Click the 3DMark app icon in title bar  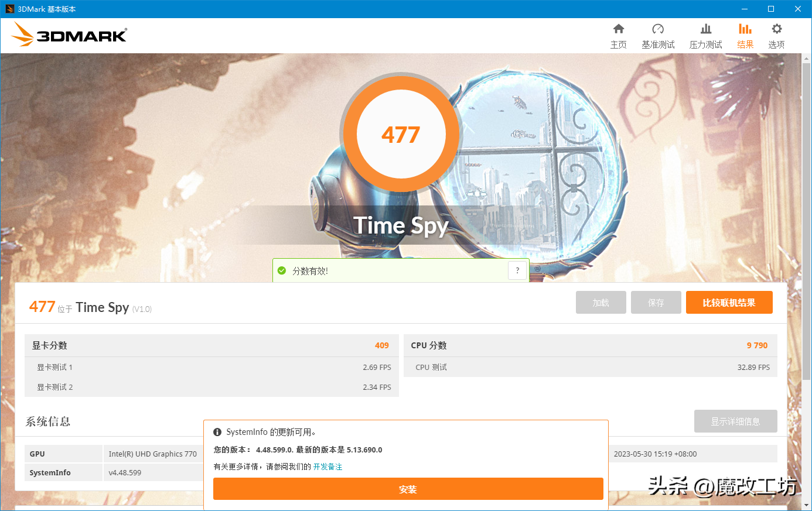9,9
